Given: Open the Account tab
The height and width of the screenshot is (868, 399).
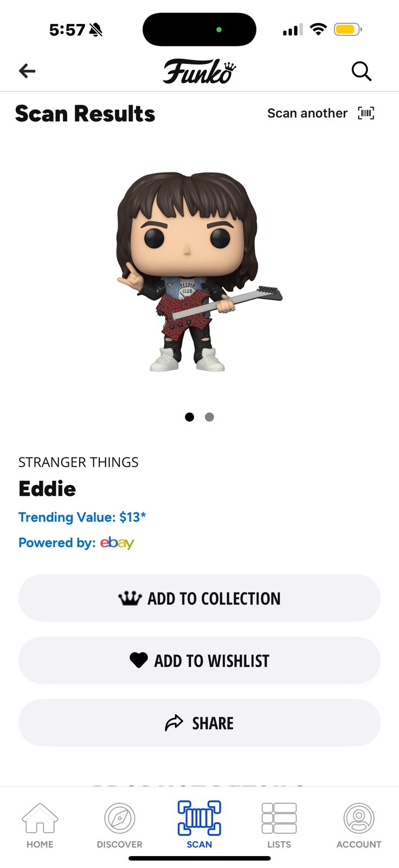Looking at the screenshot, I should point(359,826).
